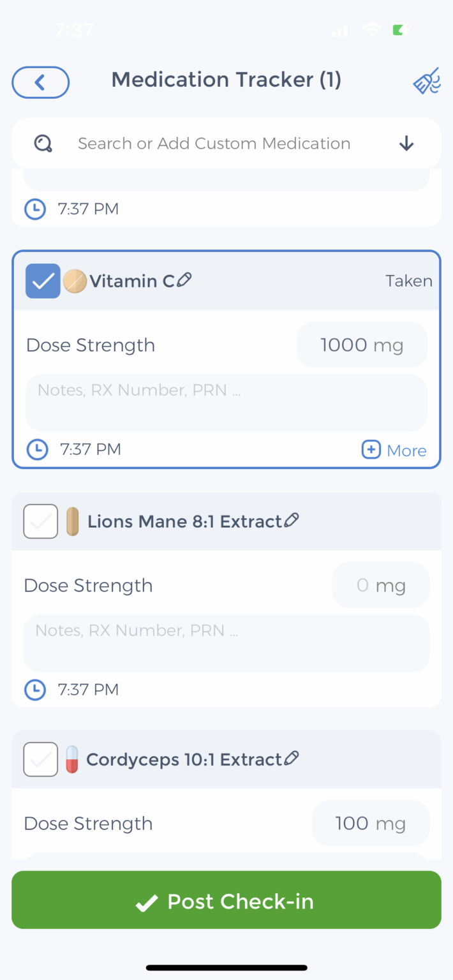The image size is (453, 980).
Task: Tap the Vitamin C pill thumbnail icon
Action: [x=75, y=280]
